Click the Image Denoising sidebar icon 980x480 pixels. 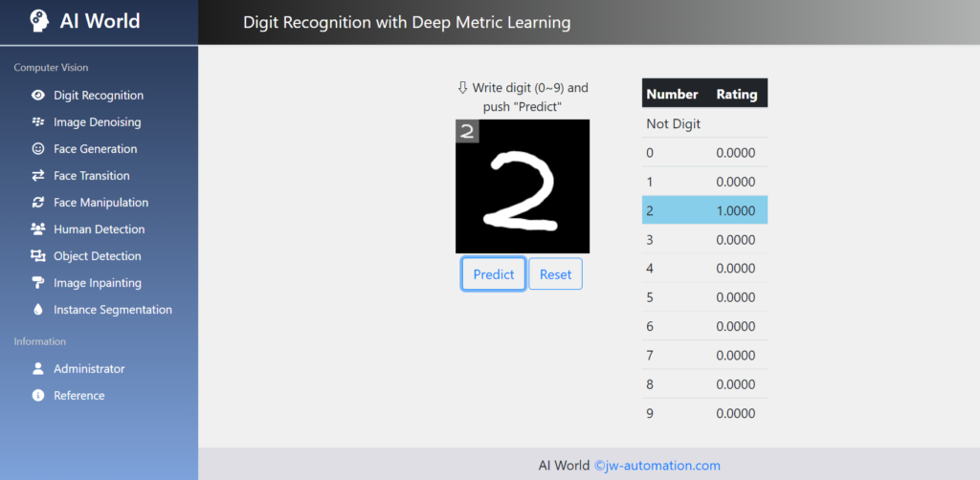pyautogui.click(x=38, y=122)
